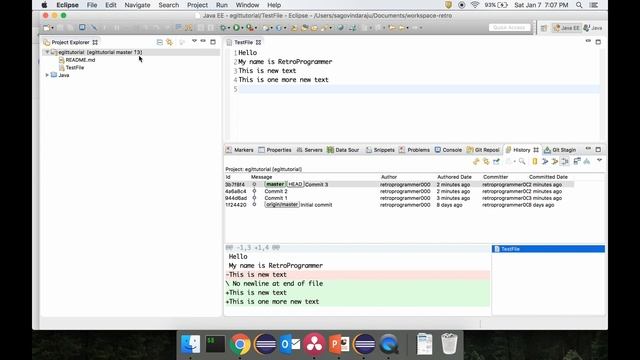This screenshot has width=640, height=360.
Task: Select the Initial commit history row
Action: point(399,205)
